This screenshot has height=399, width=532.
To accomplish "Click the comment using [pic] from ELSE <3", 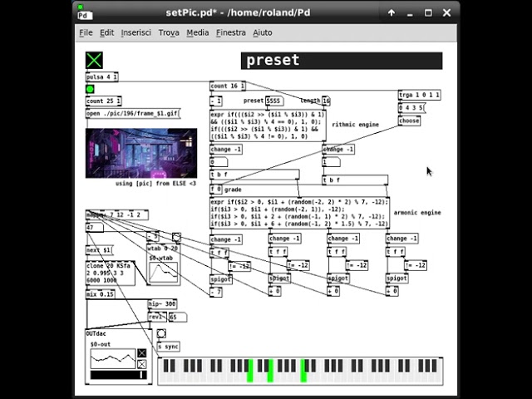I will [x=155, y=184].
